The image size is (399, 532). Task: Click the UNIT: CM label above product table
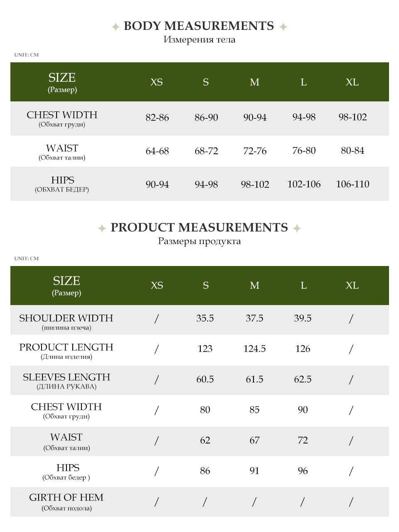[26, 259]
